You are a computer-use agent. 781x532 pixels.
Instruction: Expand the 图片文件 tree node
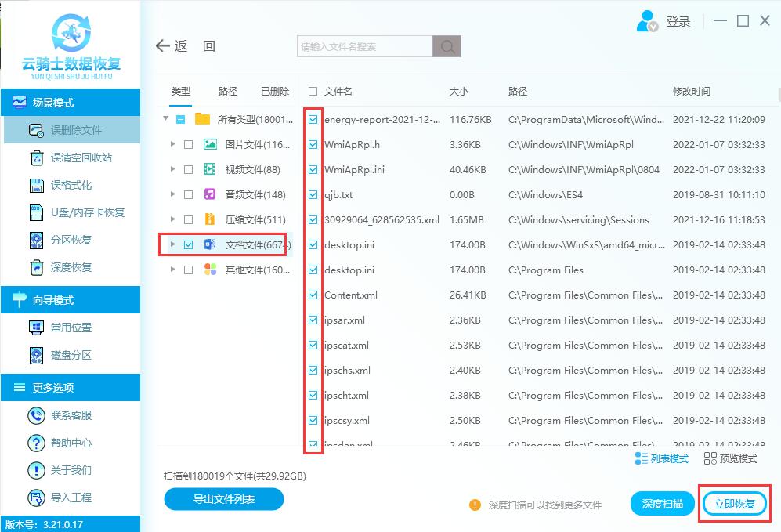click(173, 144)
